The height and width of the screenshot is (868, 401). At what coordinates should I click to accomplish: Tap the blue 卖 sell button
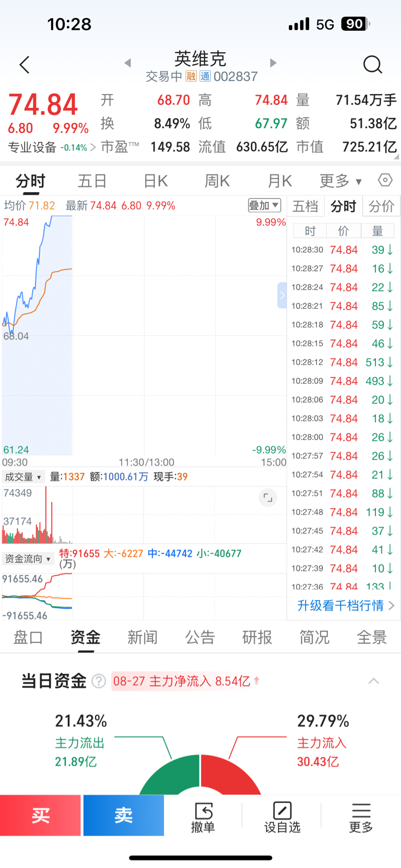coord(124,815)
